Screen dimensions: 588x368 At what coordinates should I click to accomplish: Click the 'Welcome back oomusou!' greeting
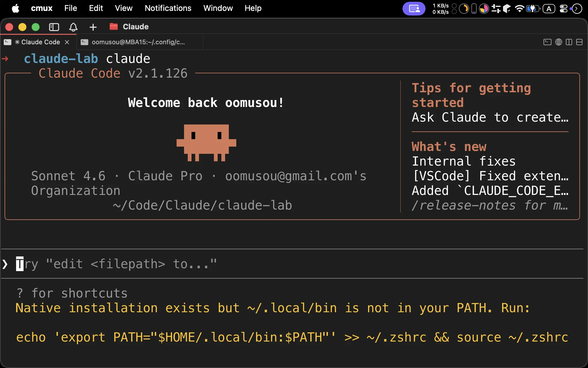click(x=206, y=103)
